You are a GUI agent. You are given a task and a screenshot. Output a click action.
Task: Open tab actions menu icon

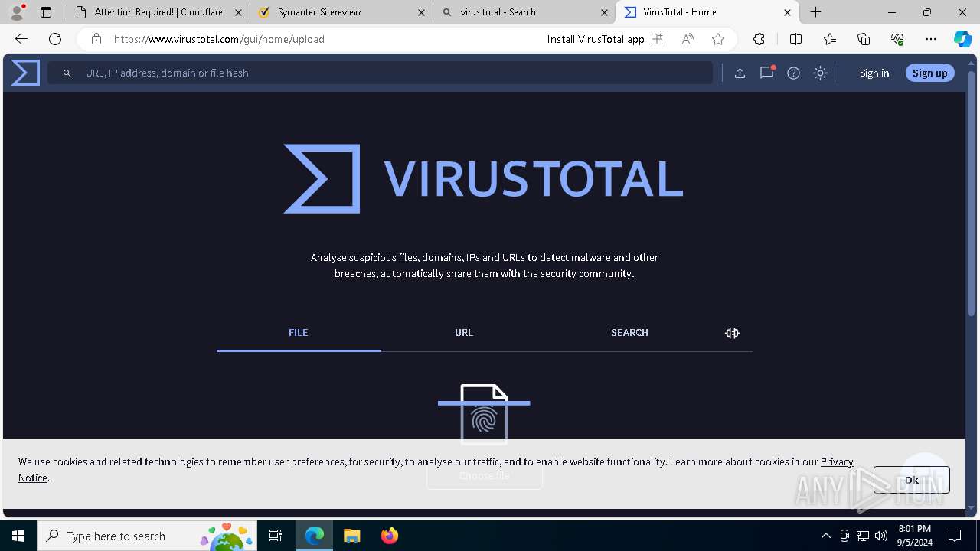pos(46,12)
